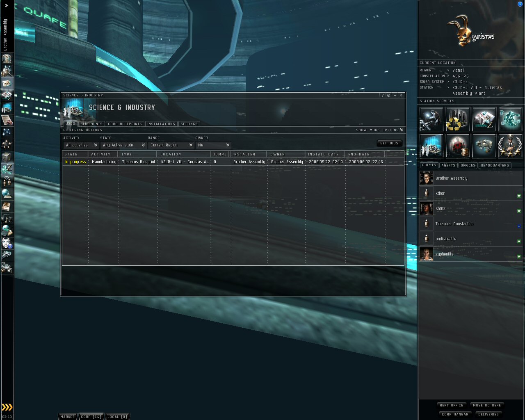Viewport: 525px width, 420px height.
Task: Switch to the Installations tab
Action: pyautogui.click(x=161, y=124)
